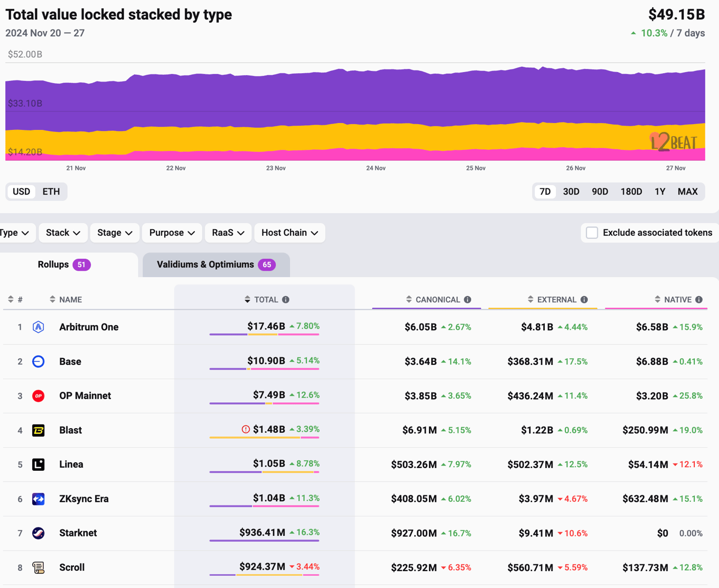Click Blast native value $250.99M
719x588 pixels.
click(x=645, y=430)
